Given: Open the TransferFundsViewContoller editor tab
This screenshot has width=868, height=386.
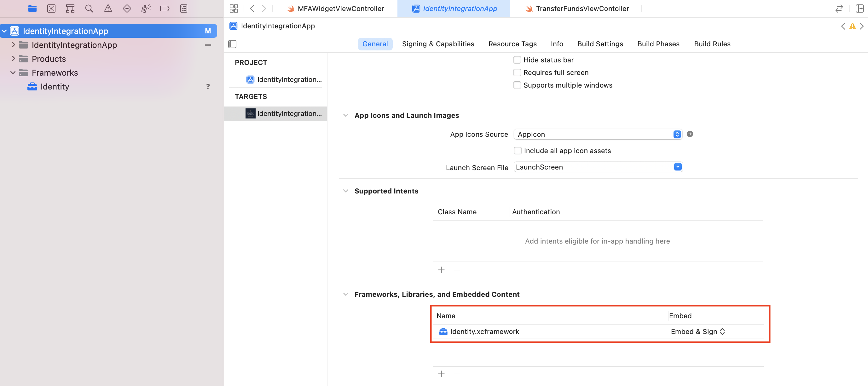Looking at the screenshot, I should pyautogui.click(x=577, y=9).
